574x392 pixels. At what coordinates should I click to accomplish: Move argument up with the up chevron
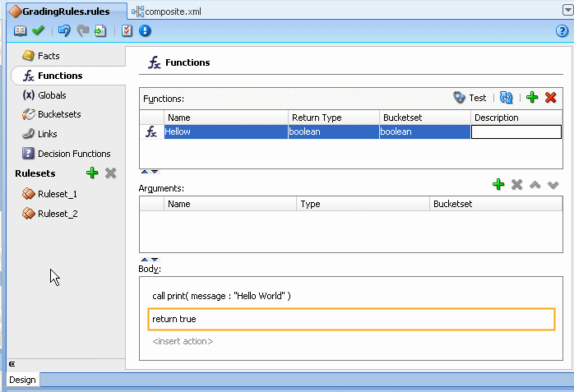(x=535, y=185)
